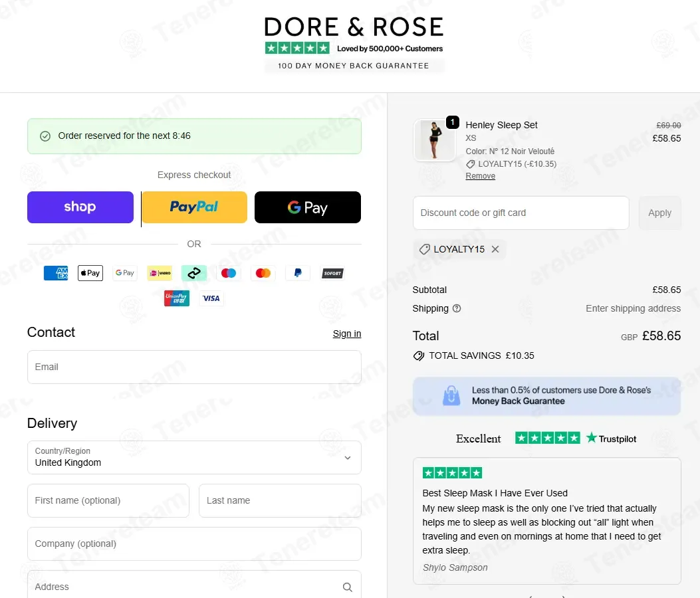
Task: Click the order reserved checkmark icon
Action: tap(45, 136)
